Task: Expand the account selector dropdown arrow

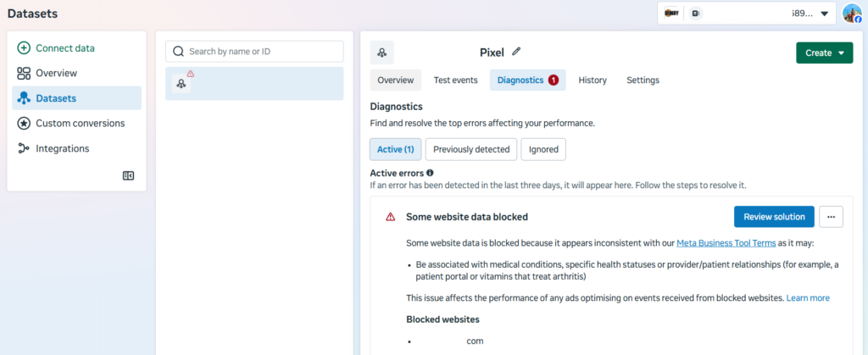Action: click(824, 14)
